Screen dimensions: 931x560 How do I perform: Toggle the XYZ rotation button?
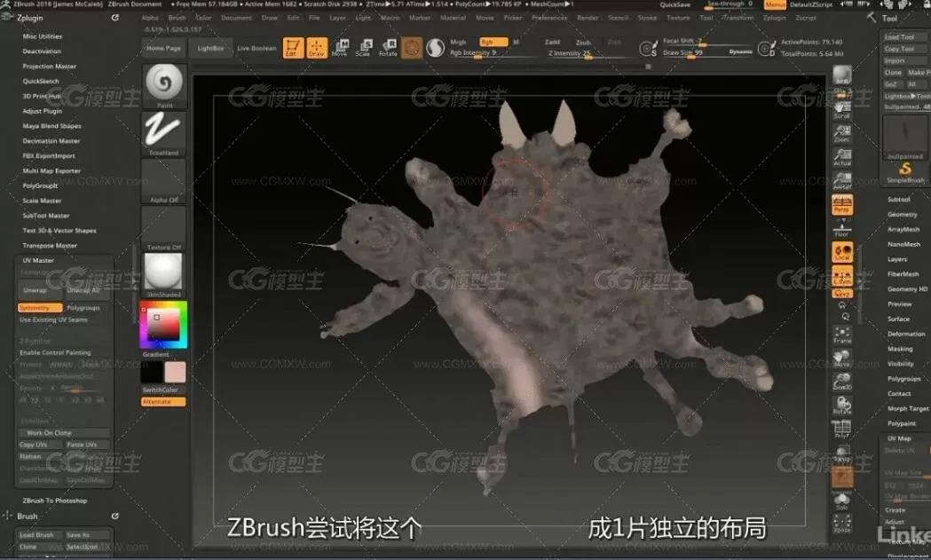(x=842, y=294)
